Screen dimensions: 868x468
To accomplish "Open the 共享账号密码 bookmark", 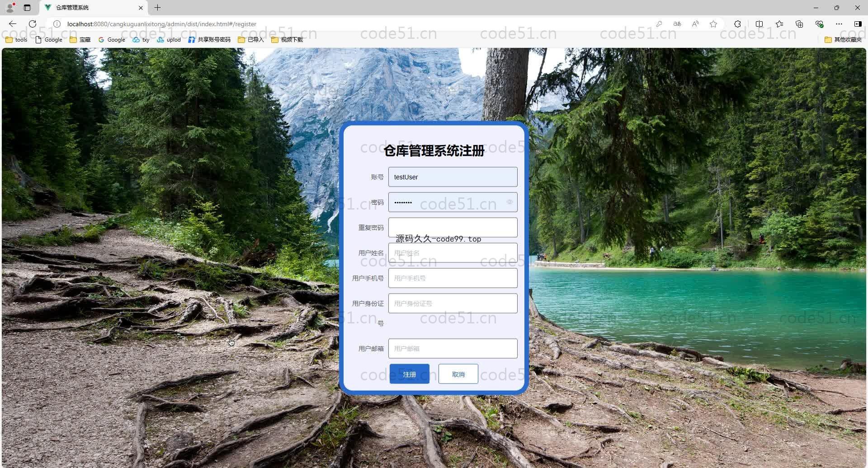I will tap(209, 40).
